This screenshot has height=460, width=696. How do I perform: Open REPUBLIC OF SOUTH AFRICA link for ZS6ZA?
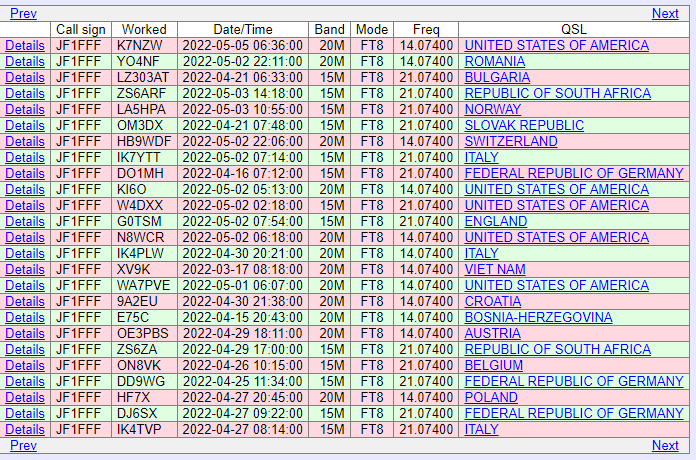(x=558, y=349)
